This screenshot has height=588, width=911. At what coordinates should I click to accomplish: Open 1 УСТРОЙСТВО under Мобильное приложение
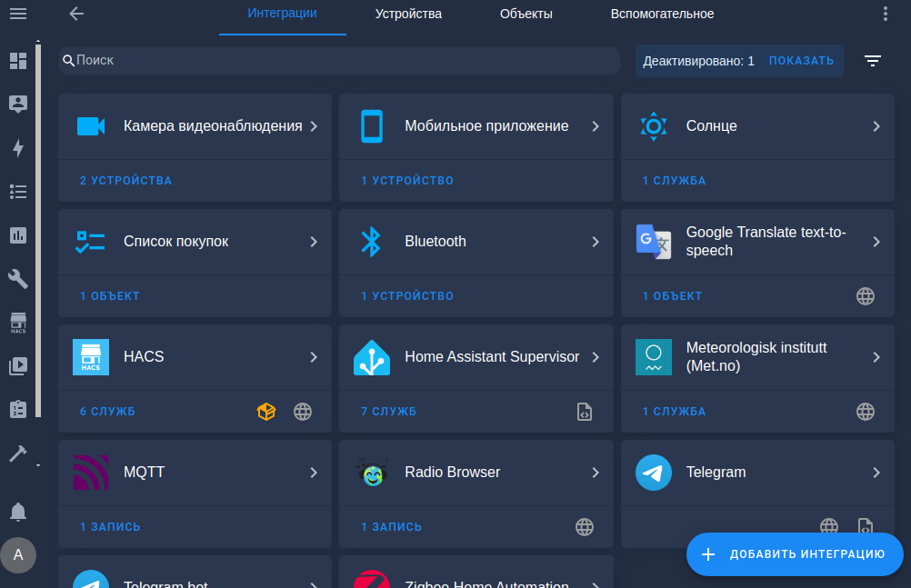(x=406, y=181)
